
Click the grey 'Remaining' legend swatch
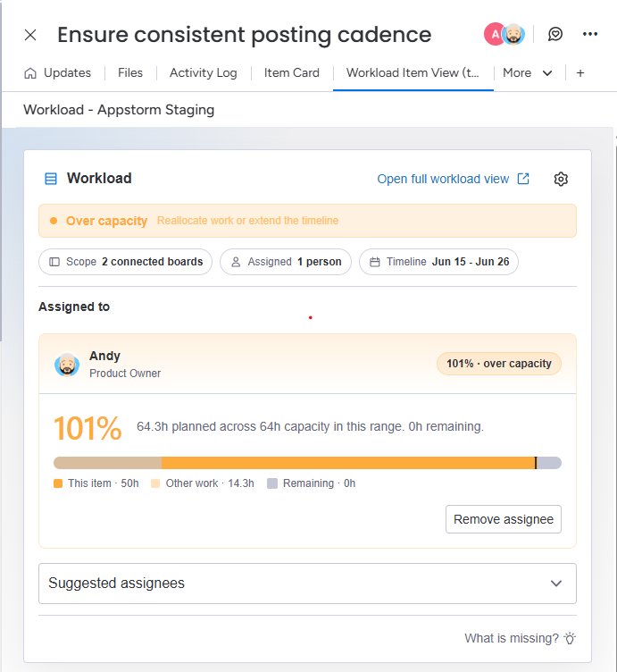[x=272, y=483]
